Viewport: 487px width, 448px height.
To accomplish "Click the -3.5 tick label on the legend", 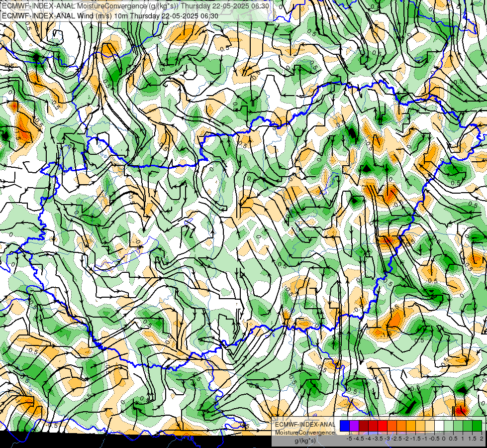I will point(378,439).
